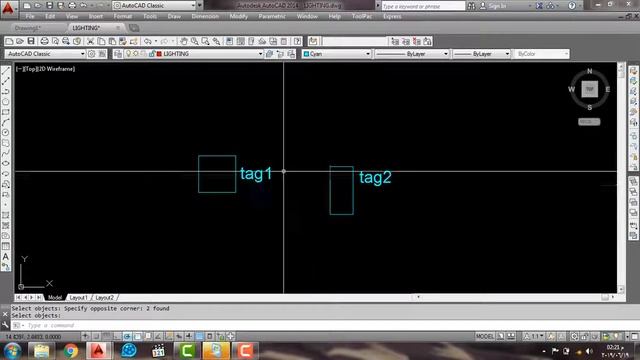
Task: Open the Layer Properties Manager icon
Action: (118, 54)
